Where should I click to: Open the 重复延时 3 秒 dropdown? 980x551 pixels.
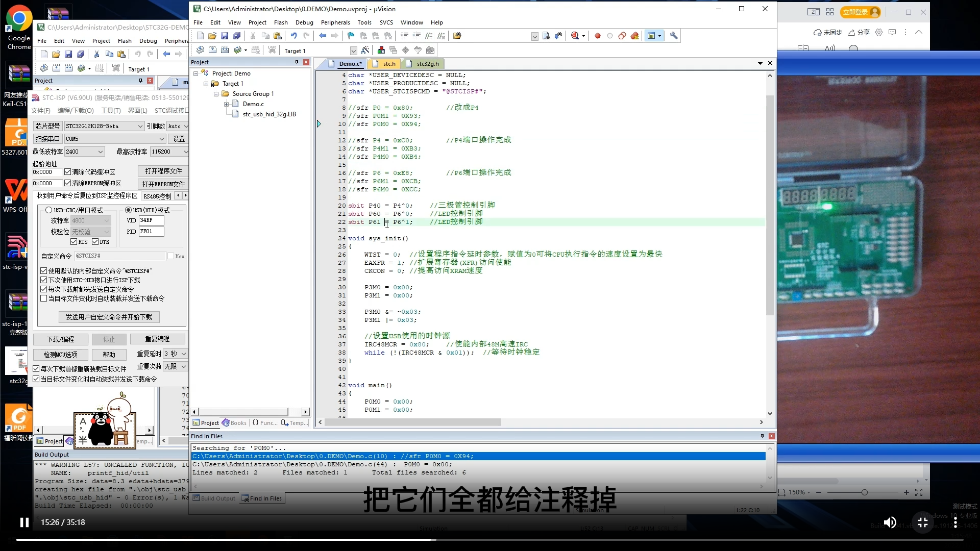click(x=184, y=354)
